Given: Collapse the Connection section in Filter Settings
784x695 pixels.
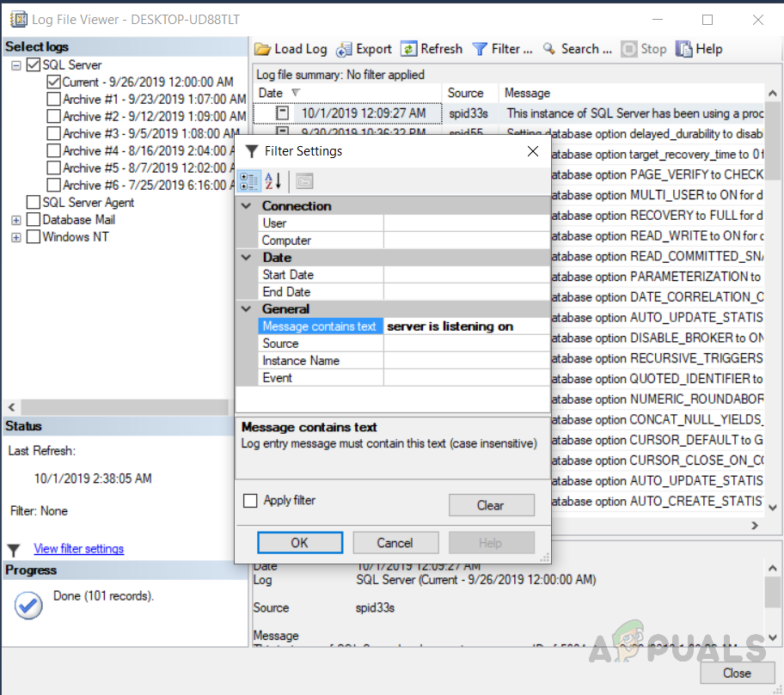Looking at the screenshot, I should (x=247, y=205).
